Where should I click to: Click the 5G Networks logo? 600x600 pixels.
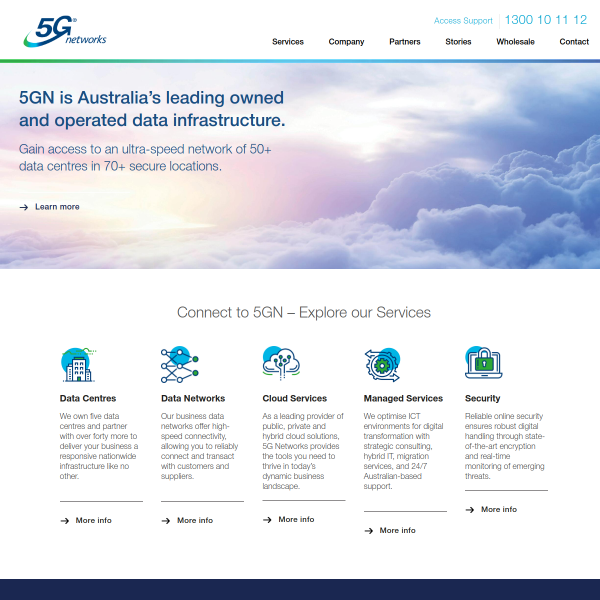click(x=65, y=31)
